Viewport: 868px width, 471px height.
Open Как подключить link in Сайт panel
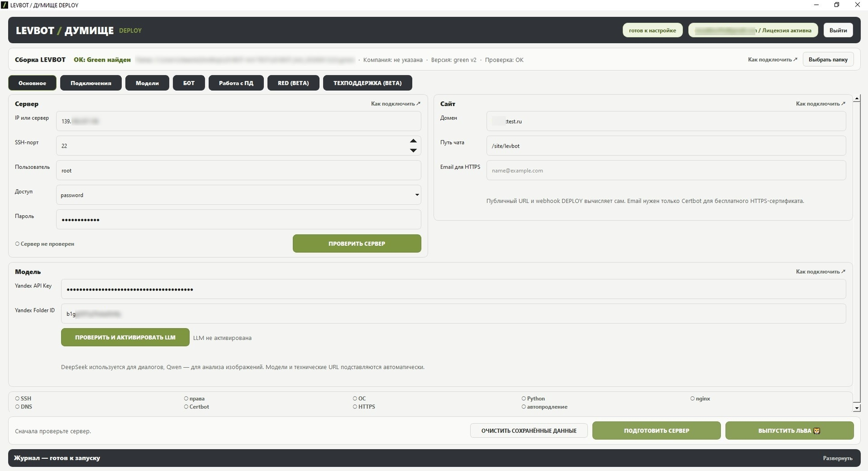(821, 104)
